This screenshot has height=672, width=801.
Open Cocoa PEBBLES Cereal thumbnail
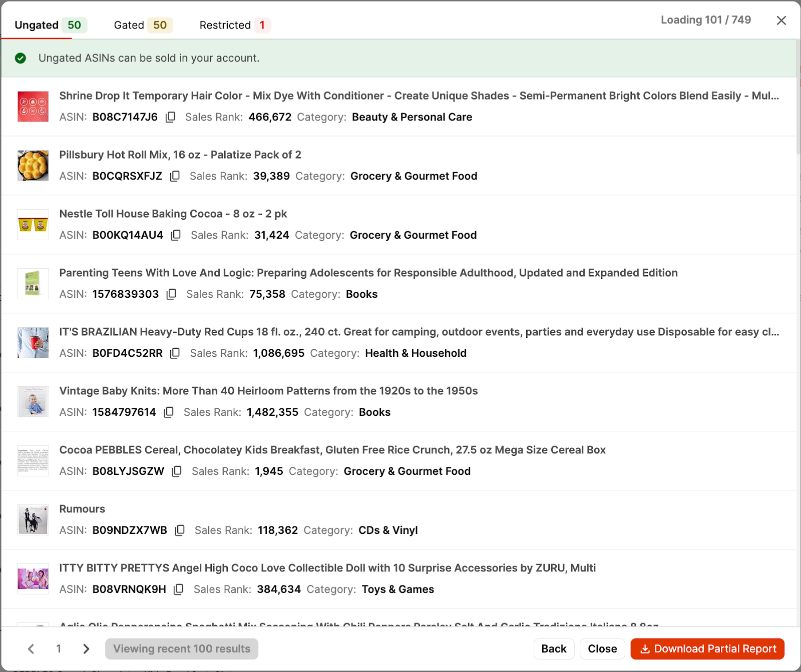tap(33, 461)
